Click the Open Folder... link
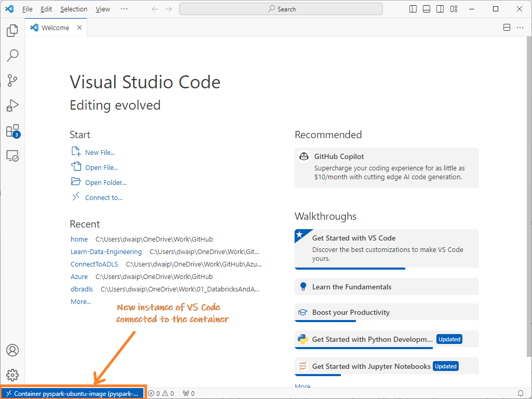 (105, 182)
